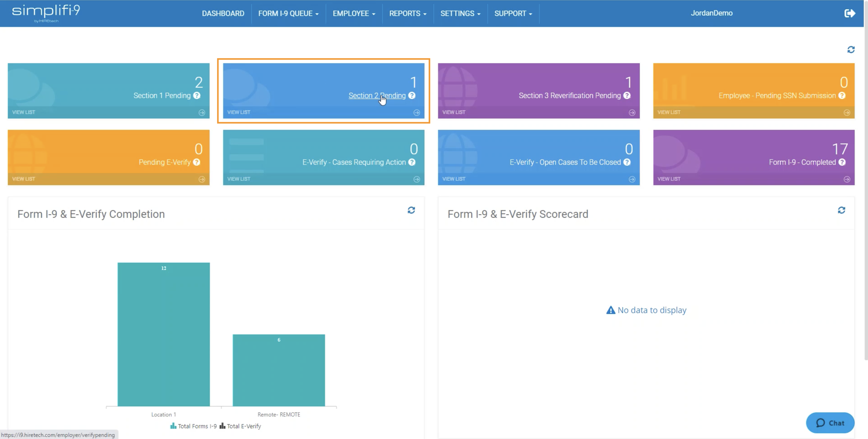Go to the Dashboard menu item
The height and width of the screenshot is (439, 868).
tap(223, 14)
